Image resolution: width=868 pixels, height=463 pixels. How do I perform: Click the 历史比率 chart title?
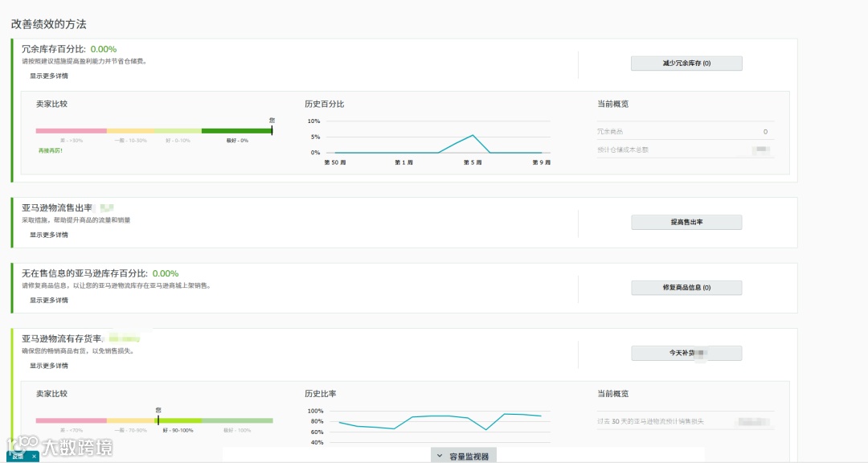321,394
